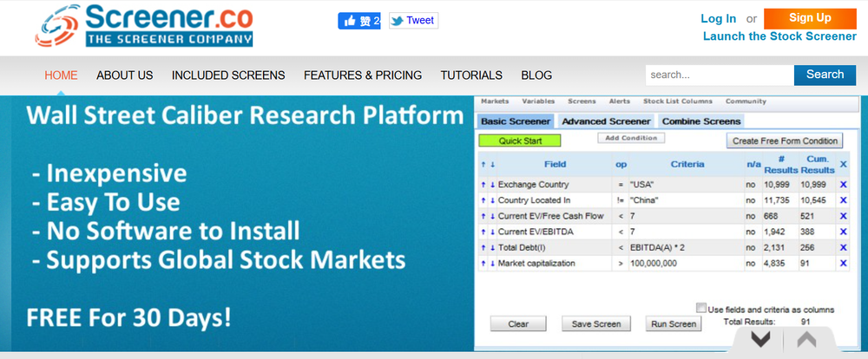
Task: Open FEATURES & PRICING page
Action: tap(363, 75)
